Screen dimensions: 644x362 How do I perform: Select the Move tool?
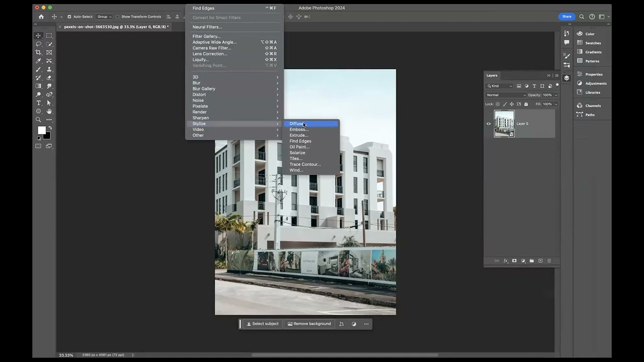[x=38, y=36]
